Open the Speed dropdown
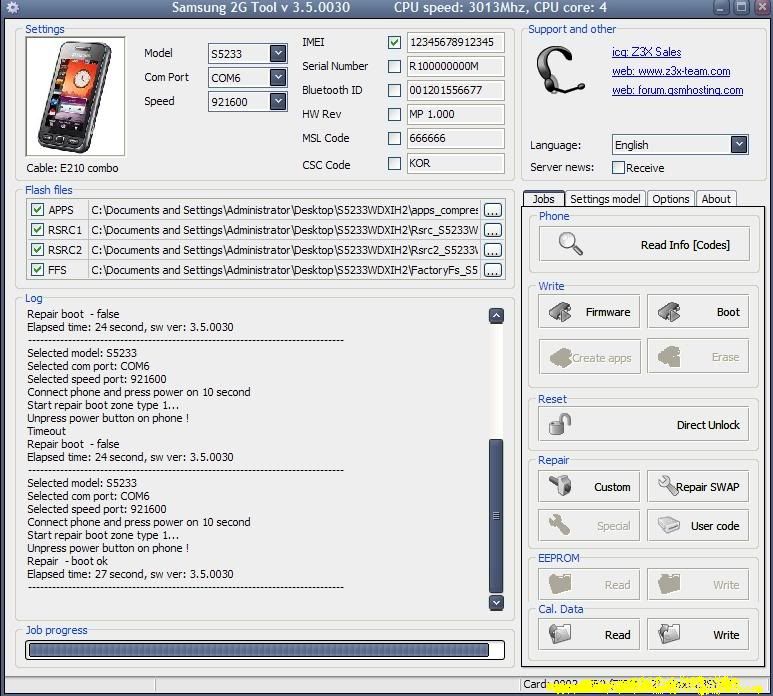Image resolution: width=773 pixels, height=696 pixels. pyautogui.click(x=278, y=101)
